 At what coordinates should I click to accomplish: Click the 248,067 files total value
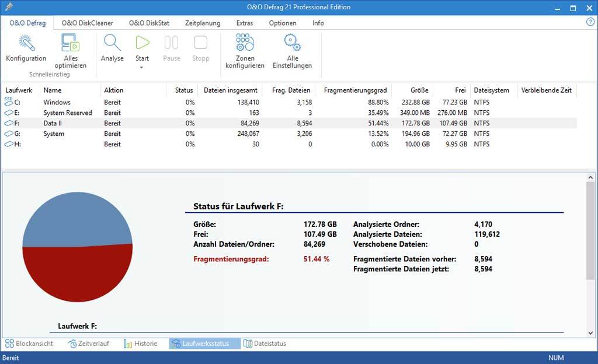[248, 134]
